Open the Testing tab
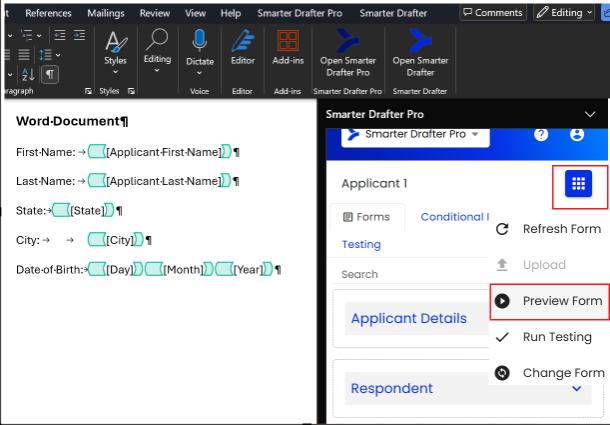 coord(361,244)
